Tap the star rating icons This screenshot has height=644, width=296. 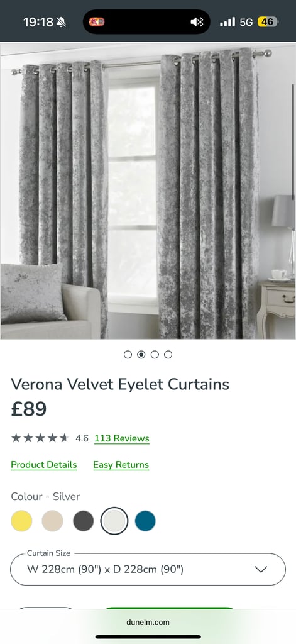40,438
